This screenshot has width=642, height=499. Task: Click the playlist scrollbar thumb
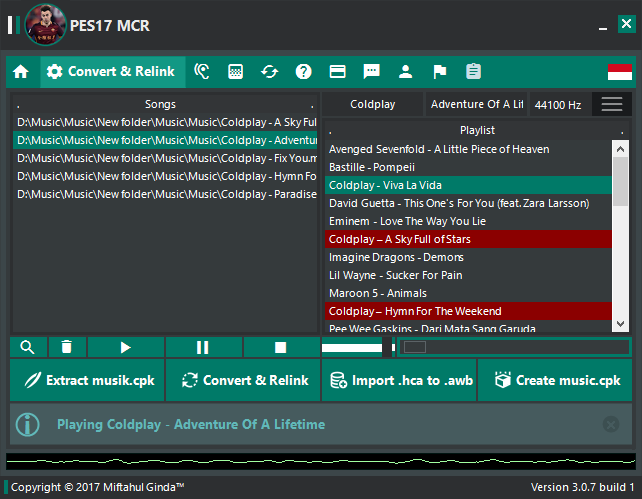tap(620, 181)
